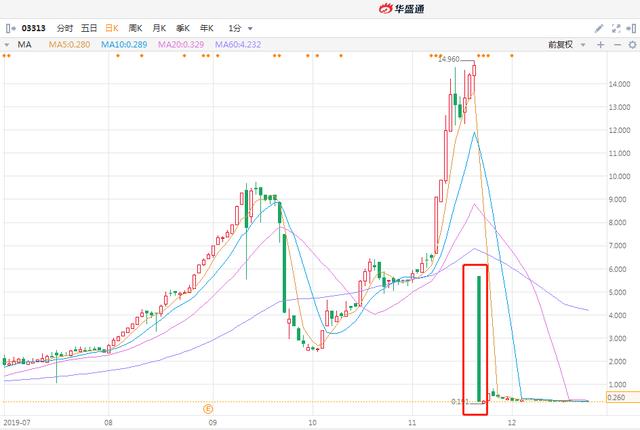This screenshot has width=640, height=430.
Task: Click the 0.260 current price tag
Action: tap(614, 397)
